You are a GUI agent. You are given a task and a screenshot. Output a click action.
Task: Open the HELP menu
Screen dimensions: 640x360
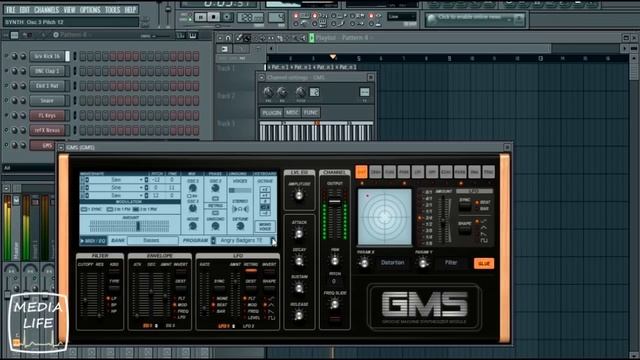point(130,9)
